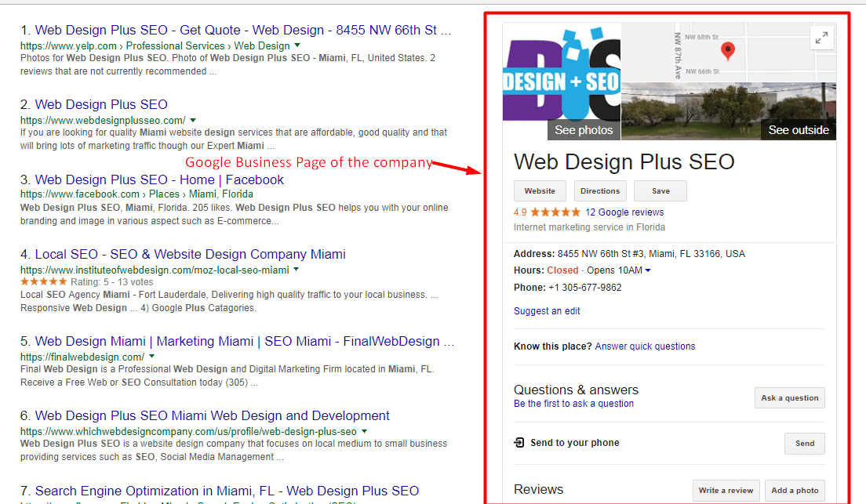Click the https://finalwebdesign.com/ URL text

(x=82, y=357)
